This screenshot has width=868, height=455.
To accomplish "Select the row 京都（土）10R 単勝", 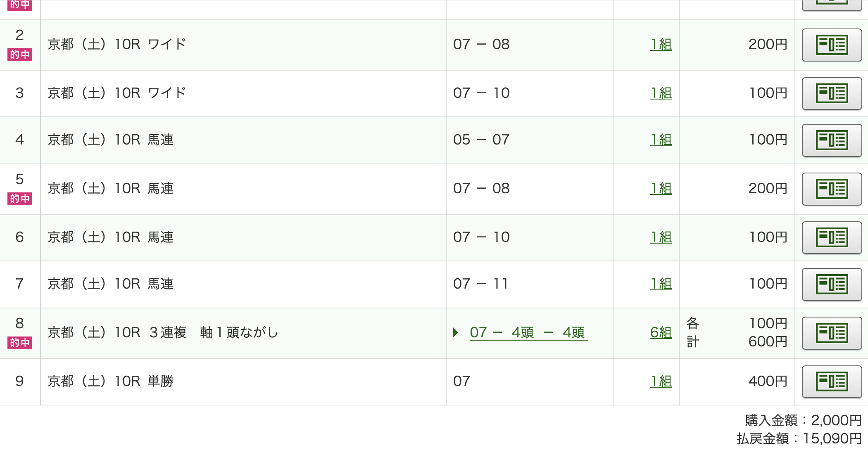I will pos(434,382).
